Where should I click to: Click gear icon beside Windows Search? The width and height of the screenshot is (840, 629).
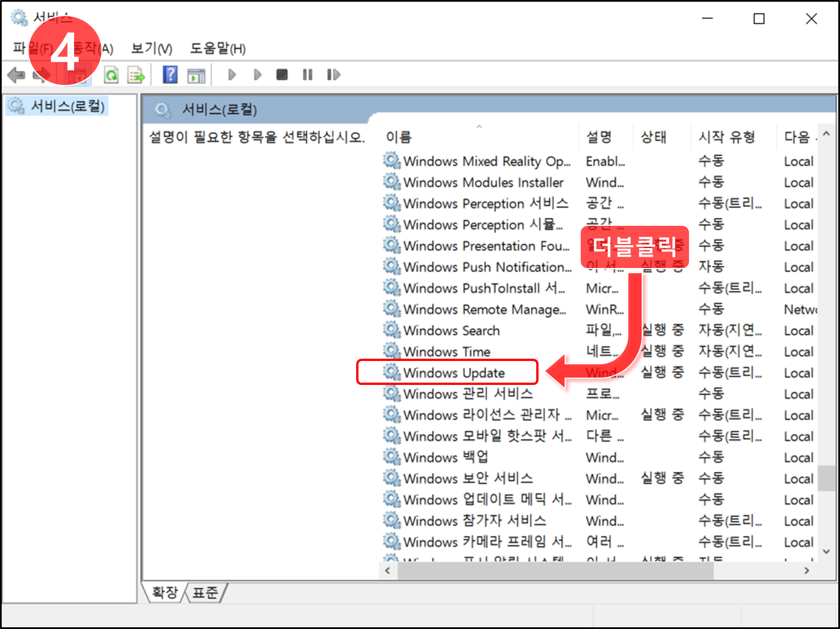point(392,330)
